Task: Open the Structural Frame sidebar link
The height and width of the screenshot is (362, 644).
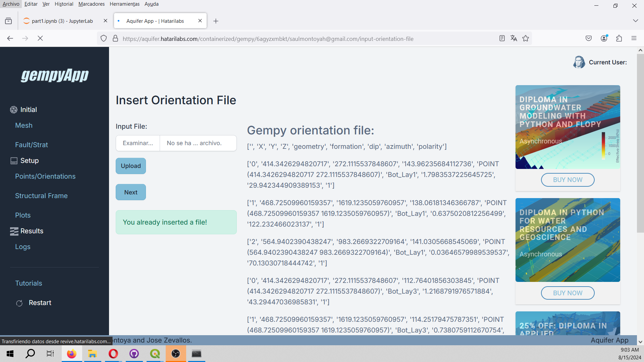Action: coord(41,196)
